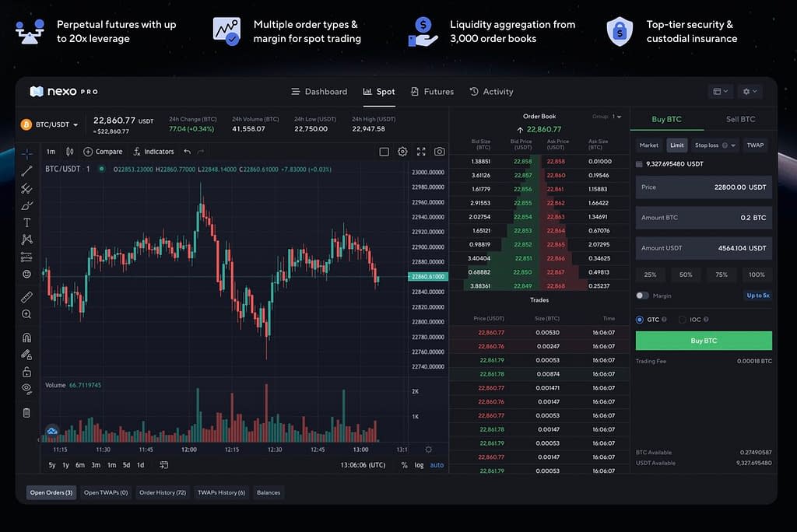Click the Compare symbol button

pyautogui.click(x=103, y=152)
